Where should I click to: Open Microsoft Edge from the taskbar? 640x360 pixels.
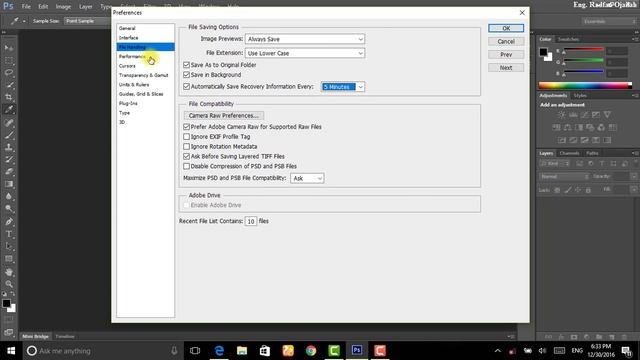coord(219,351)
